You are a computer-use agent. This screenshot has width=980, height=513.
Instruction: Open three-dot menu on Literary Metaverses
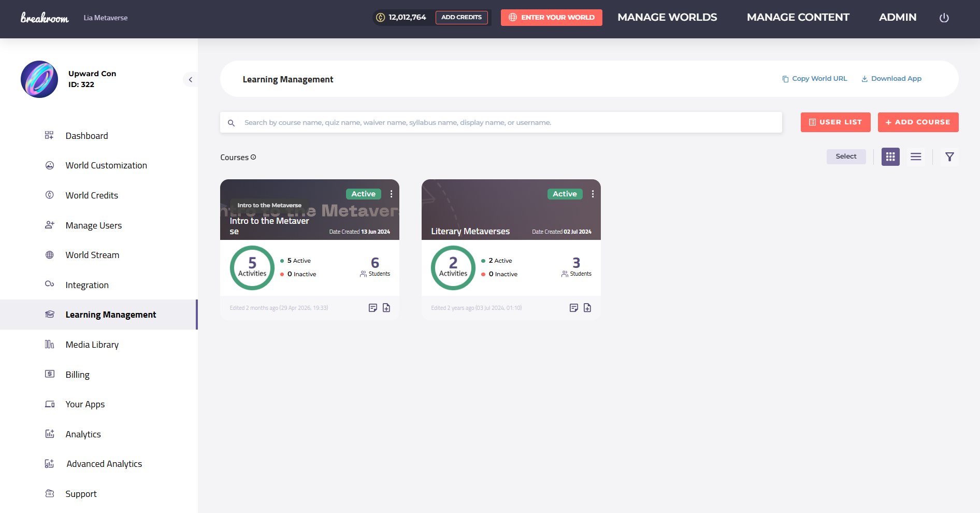593,194
